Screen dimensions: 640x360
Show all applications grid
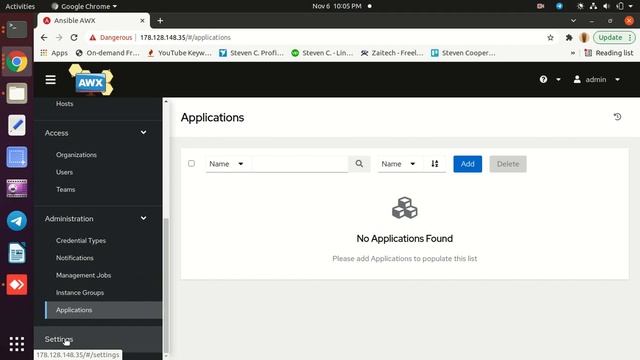[x=17, y=344]
